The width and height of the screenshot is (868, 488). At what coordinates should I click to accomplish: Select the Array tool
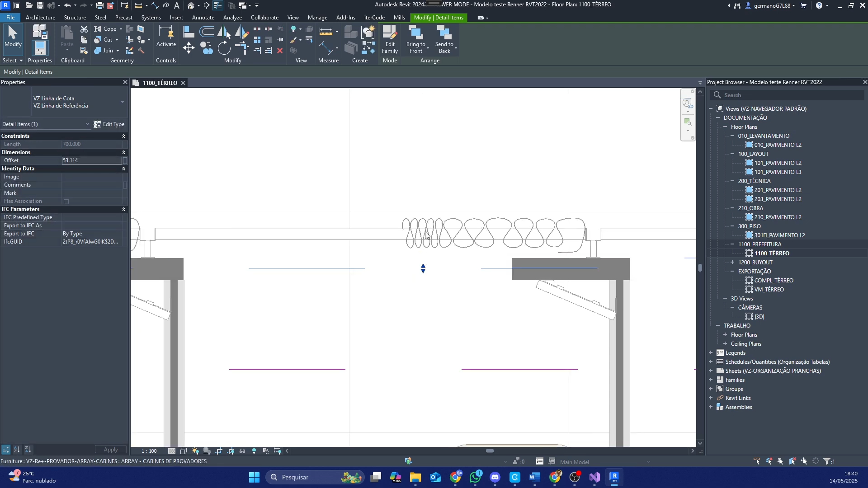[257, 40]
